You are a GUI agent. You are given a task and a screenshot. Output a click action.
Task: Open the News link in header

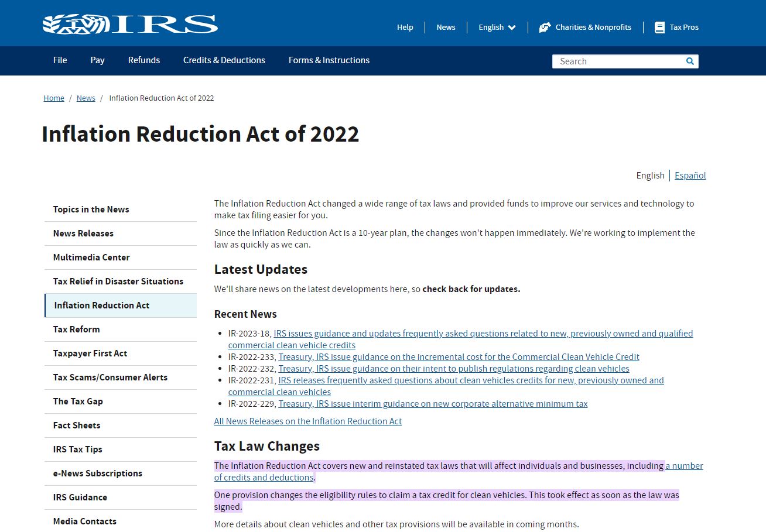446,27
